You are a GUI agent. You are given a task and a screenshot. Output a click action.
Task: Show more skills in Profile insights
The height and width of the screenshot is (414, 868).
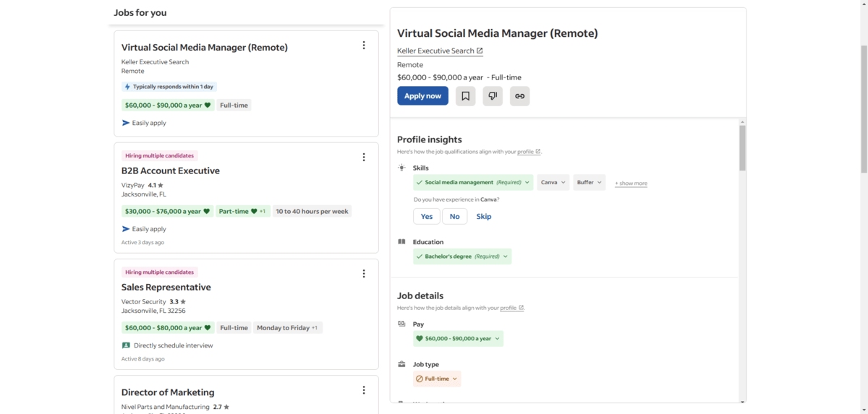(x=631, y=184)
